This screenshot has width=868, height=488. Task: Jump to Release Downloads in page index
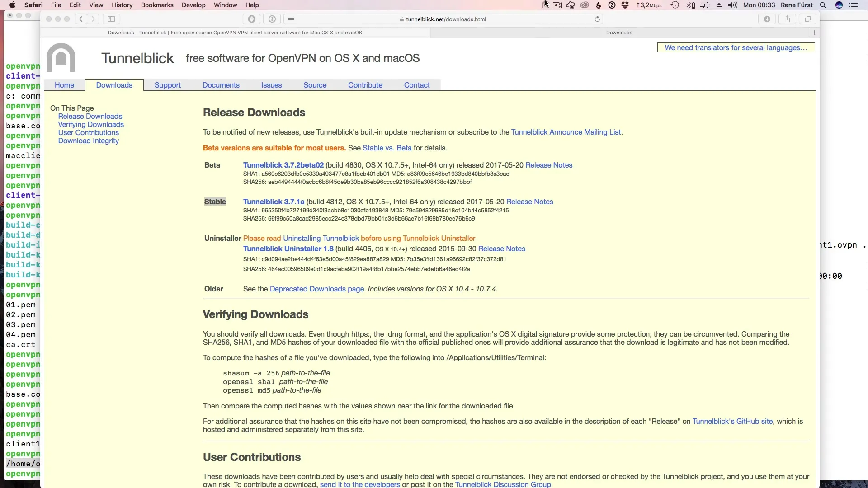(x=90, y=117)
